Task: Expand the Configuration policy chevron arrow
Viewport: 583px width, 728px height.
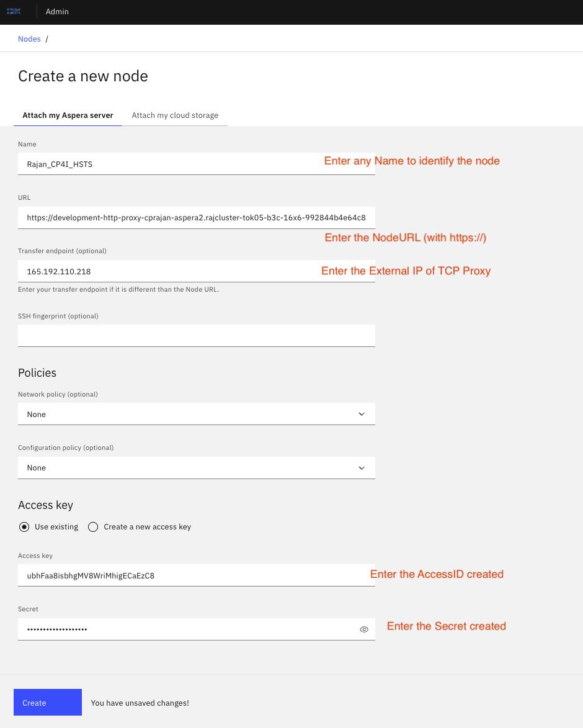Action: tap(362, 467)
